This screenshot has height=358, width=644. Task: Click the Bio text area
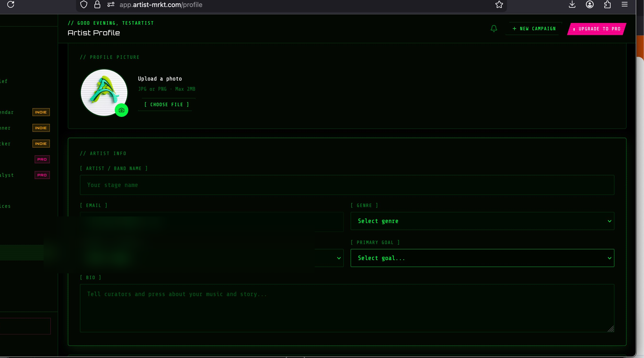(347, 308)
